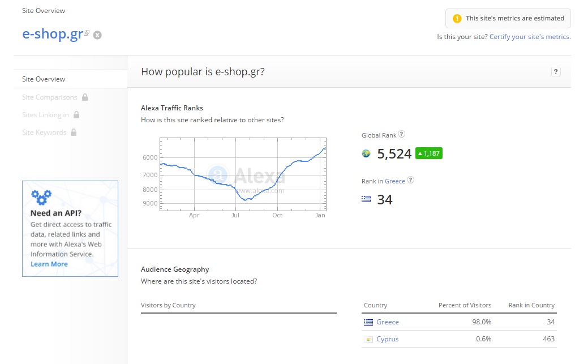588x364 pixels.
Task: Select the Site Overview sidebar tab
Action: [x=44, y=79]
